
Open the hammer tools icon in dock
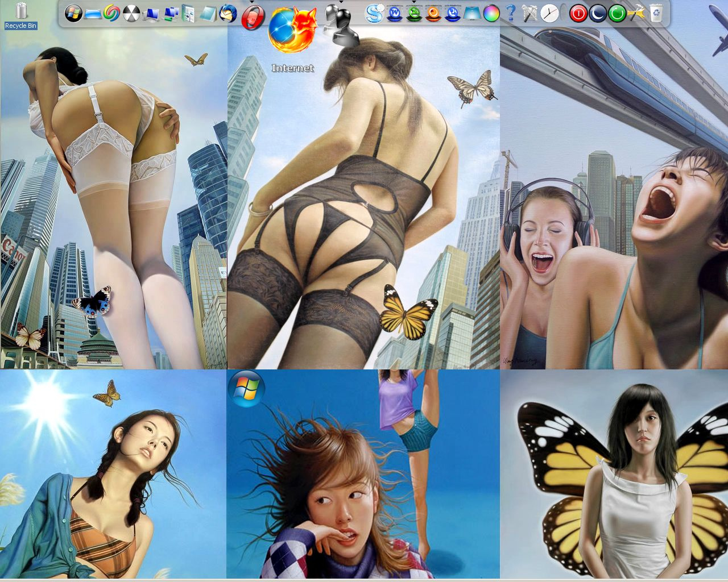pos(530,13)
